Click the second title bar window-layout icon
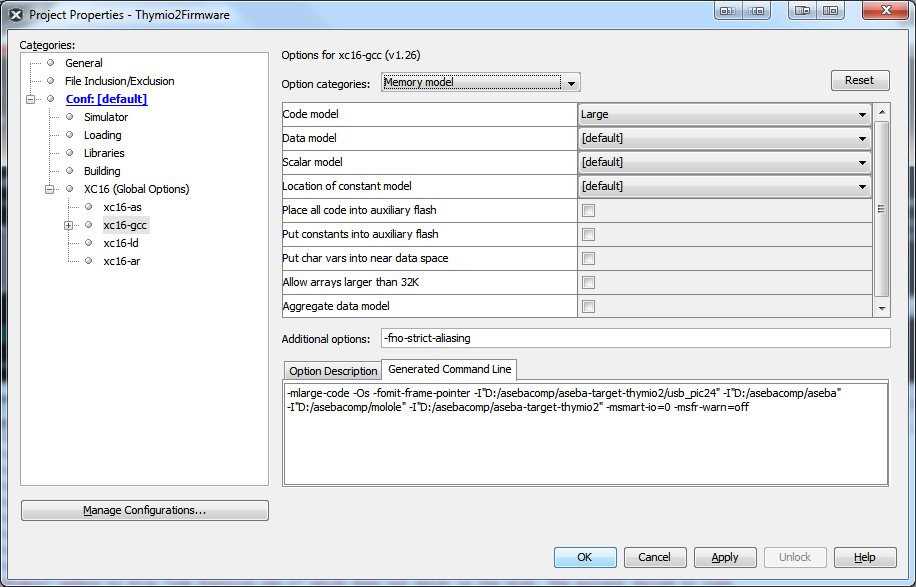The width and height of the screenshot is (916, 587). [x=757, y=11]
